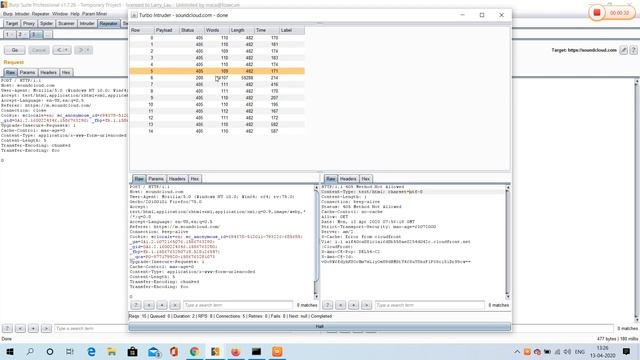Image resolution: width=640 pixels, height=360 pixels.
Task: Go to next match in Turbo request search
Action: (x=175, y=305)
